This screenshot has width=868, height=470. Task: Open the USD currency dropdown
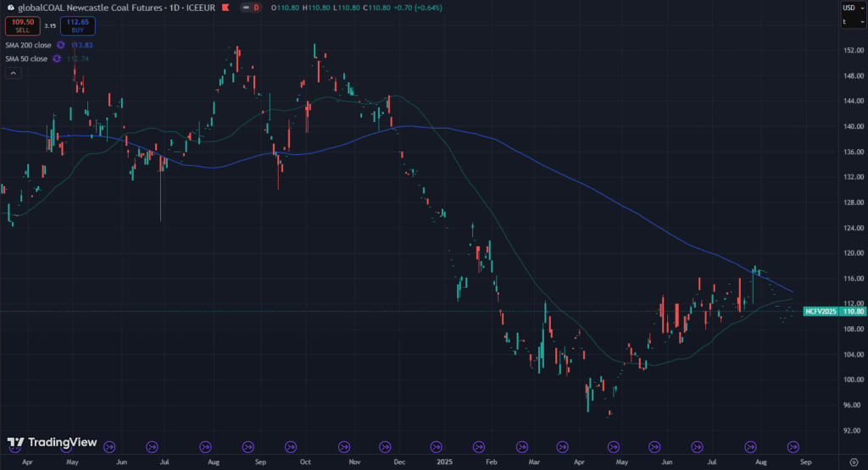[852, 8]
